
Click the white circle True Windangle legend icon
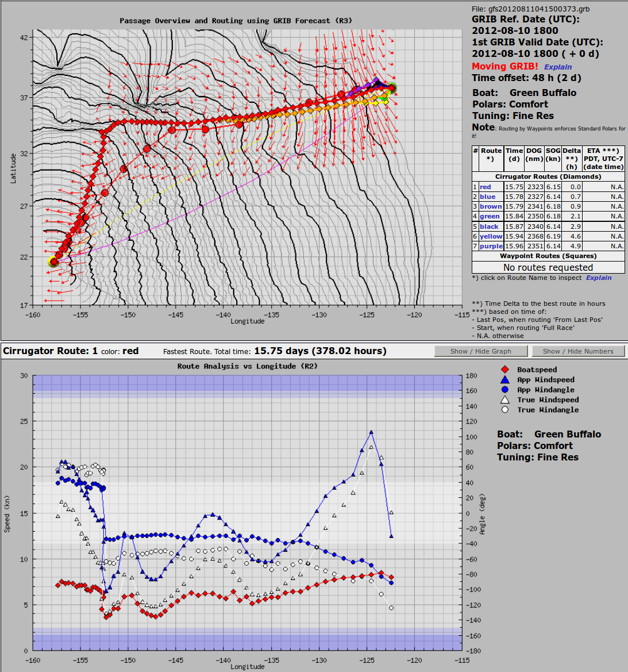pos(504,410)
